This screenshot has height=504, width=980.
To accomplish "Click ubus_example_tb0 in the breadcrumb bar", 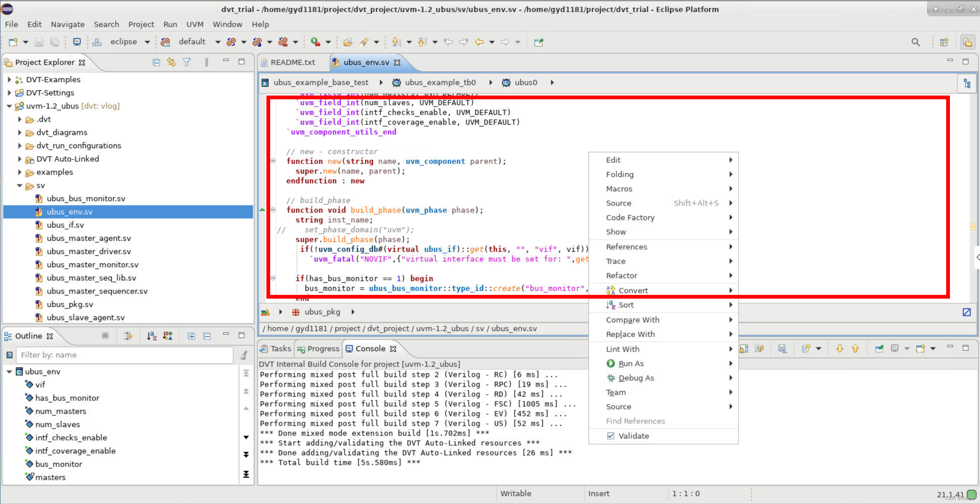I will (x=440, y=83).
